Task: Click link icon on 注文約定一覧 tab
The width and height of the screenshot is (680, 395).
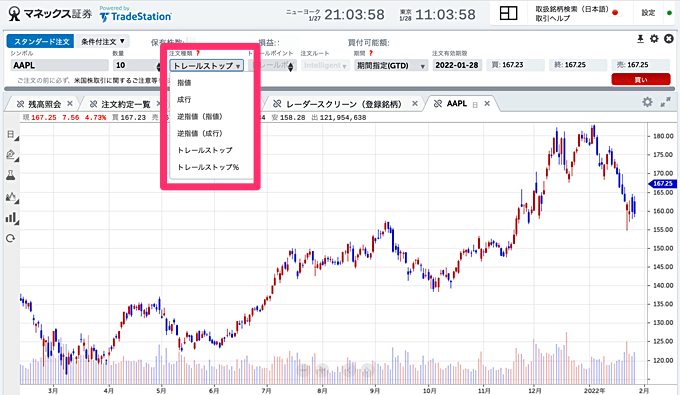Action: (x=93, y=104)
